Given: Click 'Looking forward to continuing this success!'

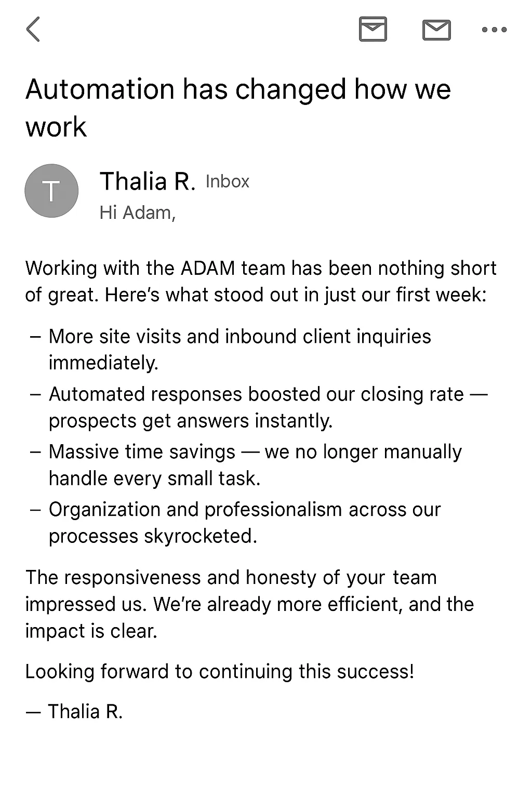Looking at the screenshot, I should (220, 672).
